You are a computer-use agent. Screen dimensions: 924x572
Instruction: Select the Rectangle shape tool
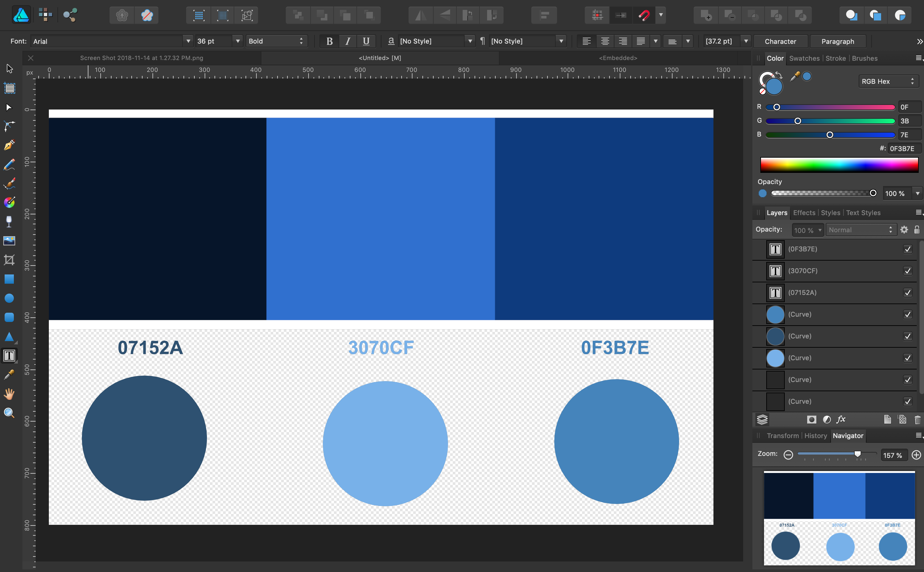(9, 279)
